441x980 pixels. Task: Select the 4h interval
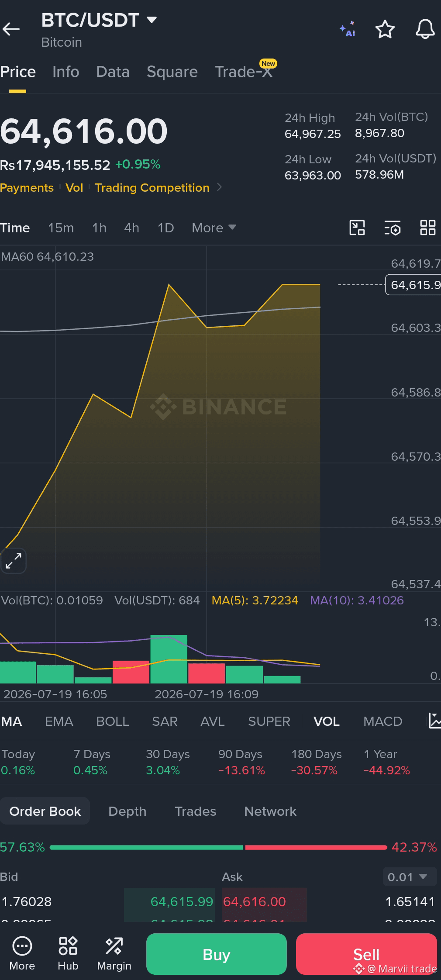coord(131,228)
